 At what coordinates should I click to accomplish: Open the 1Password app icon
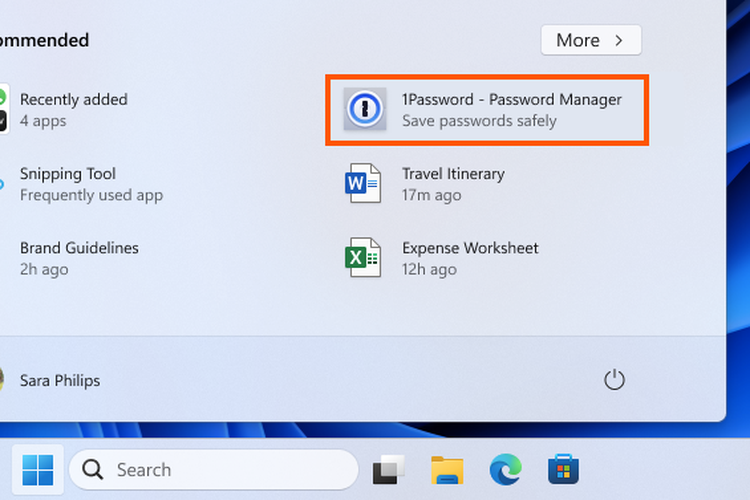pos(364,109)
